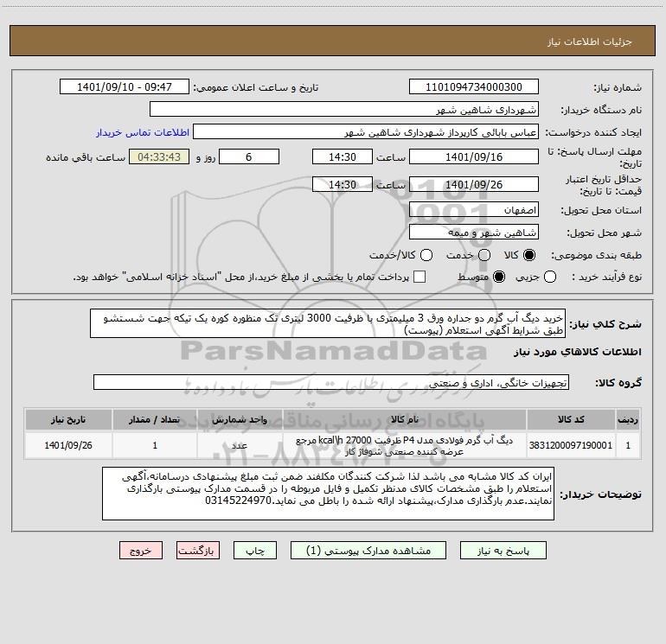Click the remaining days field 6
This screenshot has height=644, width=666.
click(249, 157)
